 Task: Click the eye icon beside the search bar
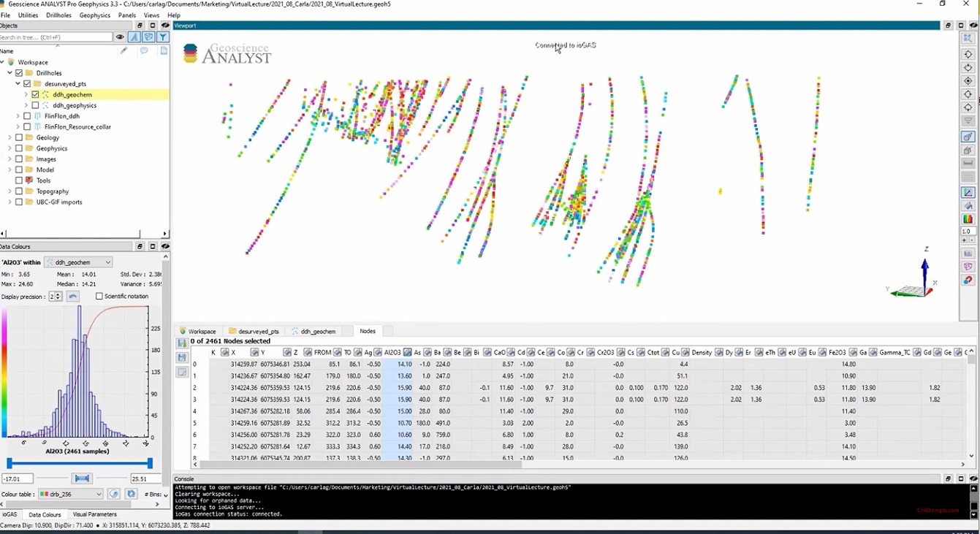click(120, 37)
